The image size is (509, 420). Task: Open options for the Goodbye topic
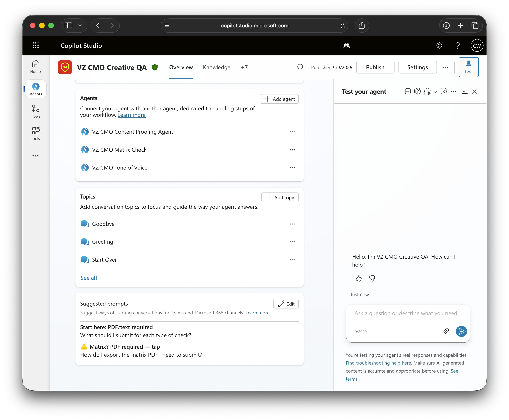click(292, 224)
